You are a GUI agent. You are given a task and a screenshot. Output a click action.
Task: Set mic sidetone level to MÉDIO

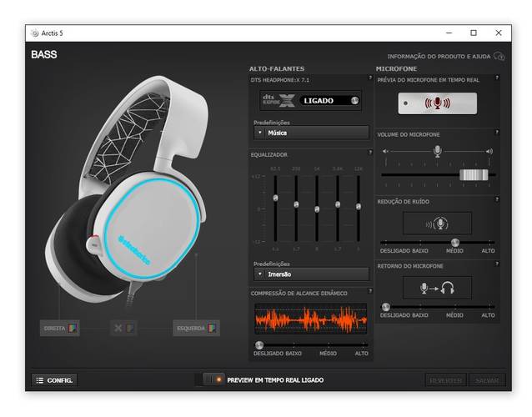tap(454, 315)
